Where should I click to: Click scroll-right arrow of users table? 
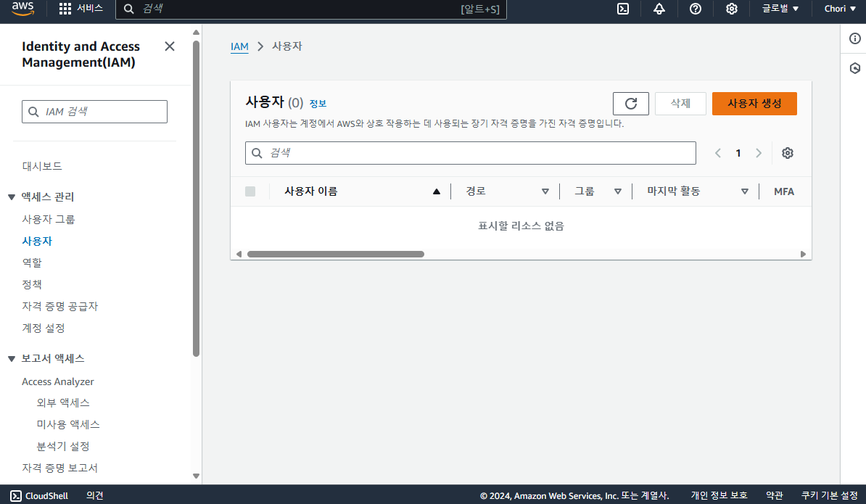(x=803, y=255)
